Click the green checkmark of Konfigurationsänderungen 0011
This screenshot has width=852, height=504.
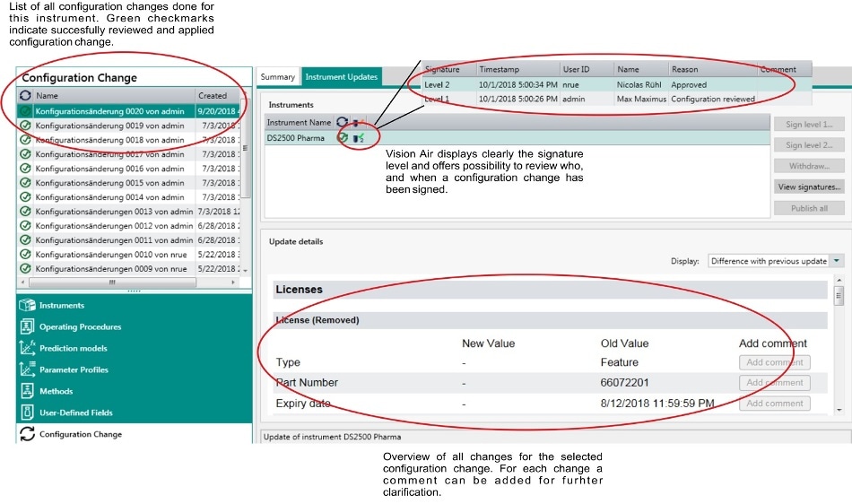coord(25,240)
